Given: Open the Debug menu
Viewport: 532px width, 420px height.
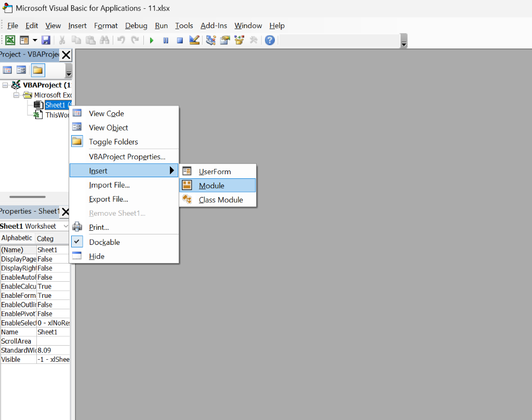Looking at the screenshot, I should (x=136, y=26).
